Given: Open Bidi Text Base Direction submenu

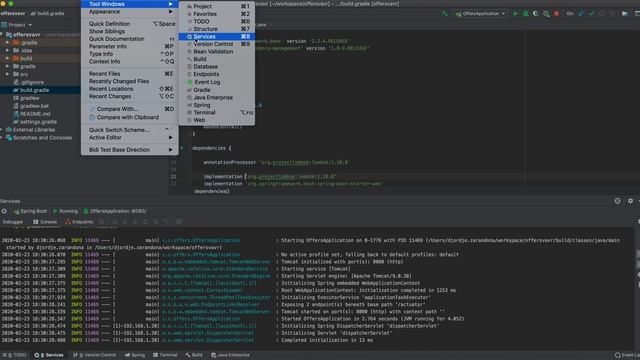Looking at the screenshot, I should pyautogui.click(x=130, y=150).
